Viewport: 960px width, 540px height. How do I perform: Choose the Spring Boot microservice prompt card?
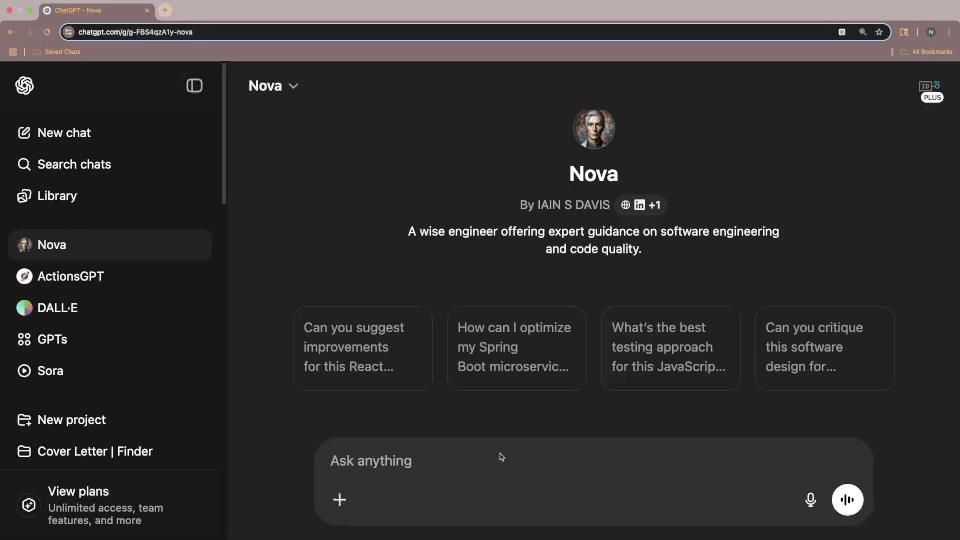tap(517, 348)
